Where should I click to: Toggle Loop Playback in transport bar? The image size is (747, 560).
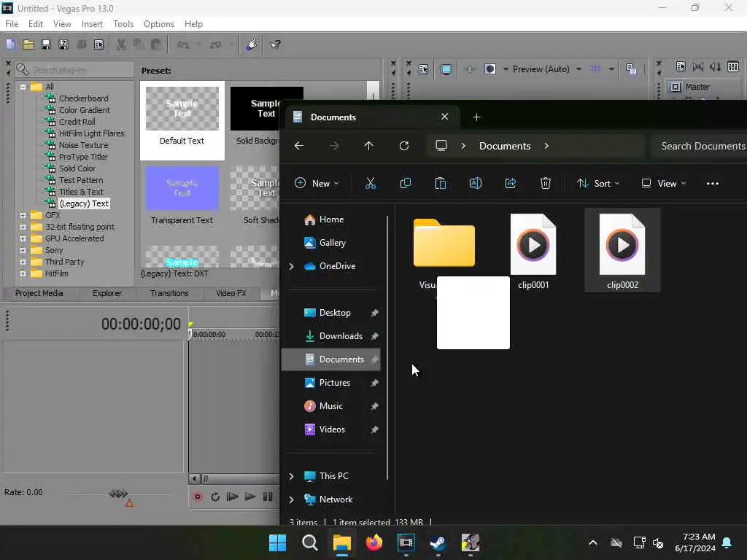pyautogui.click(x=215, y=497)
